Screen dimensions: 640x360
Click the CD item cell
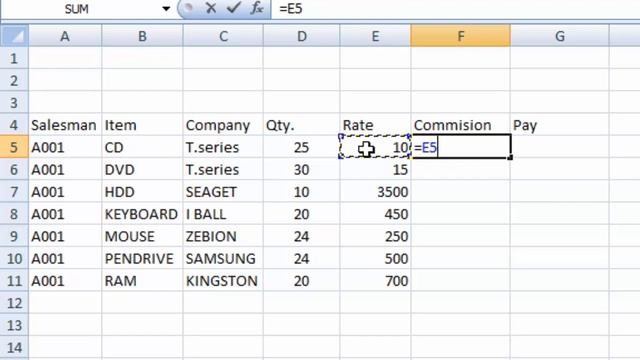coord(142,147)
